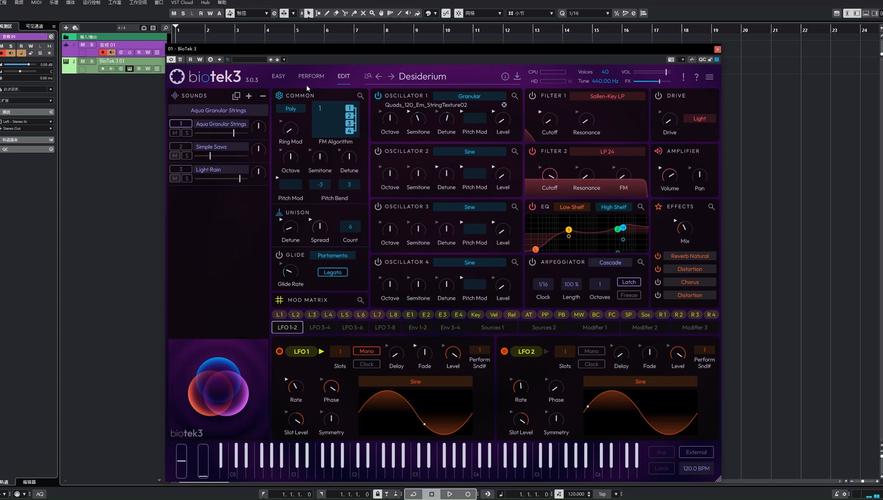Open the Glide Portamento mode dropdown
The height and width of the screenshot is (500, 883).
coord(332,256)
